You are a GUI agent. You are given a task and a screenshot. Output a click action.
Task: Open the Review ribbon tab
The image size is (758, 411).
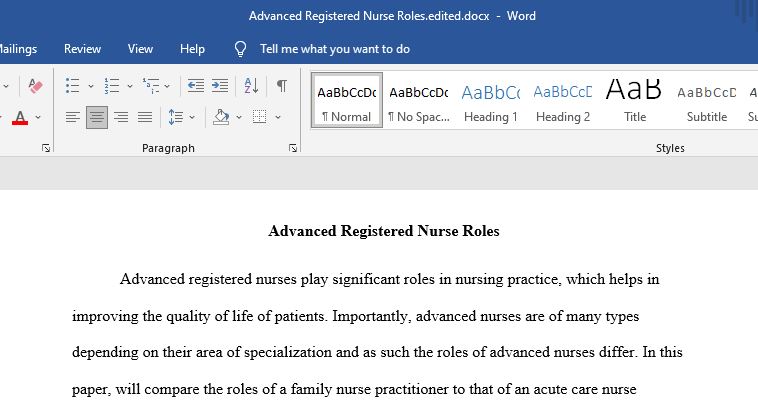click(x=82, y=49)
